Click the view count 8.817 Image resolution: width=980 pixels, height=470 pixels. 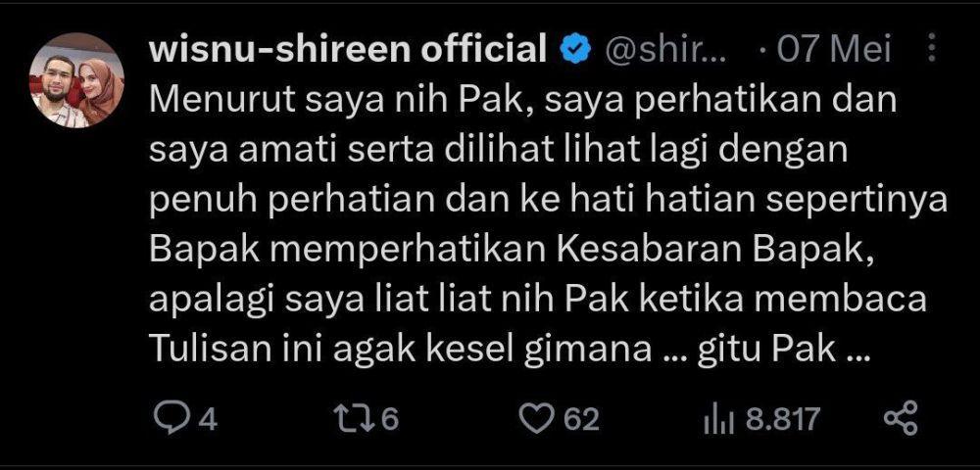pos(783,419)
